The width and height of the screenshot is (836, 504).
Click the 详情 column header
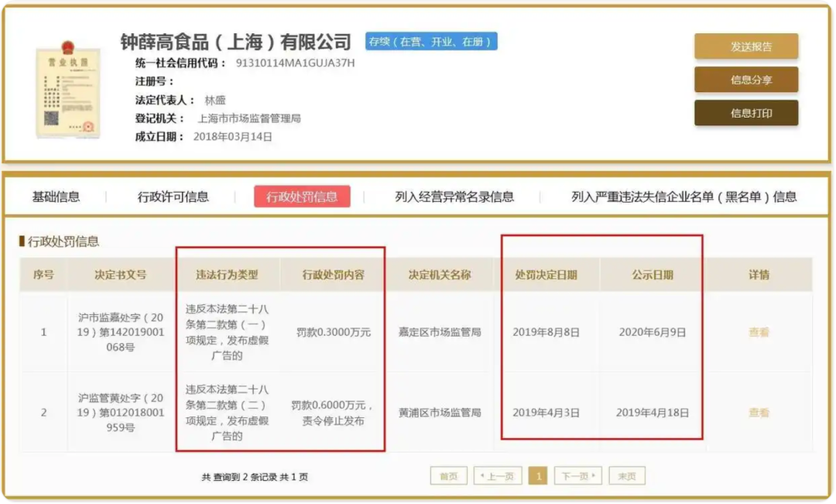(x=759, y=275)
